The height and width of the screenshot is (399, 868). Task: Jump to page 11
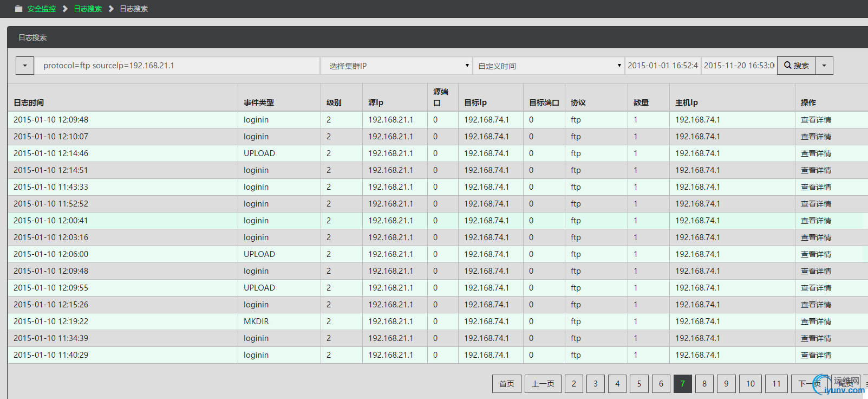coord(776,384)
